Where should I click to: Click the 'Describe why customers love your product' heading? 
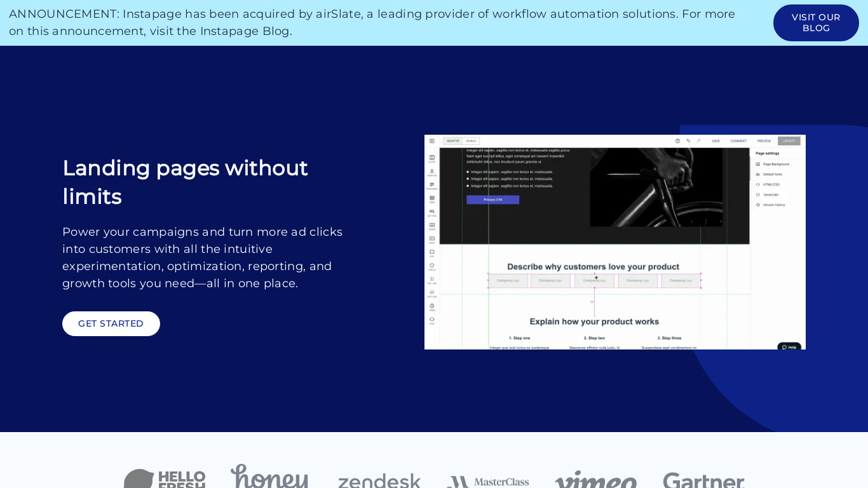tap(593, 267)
